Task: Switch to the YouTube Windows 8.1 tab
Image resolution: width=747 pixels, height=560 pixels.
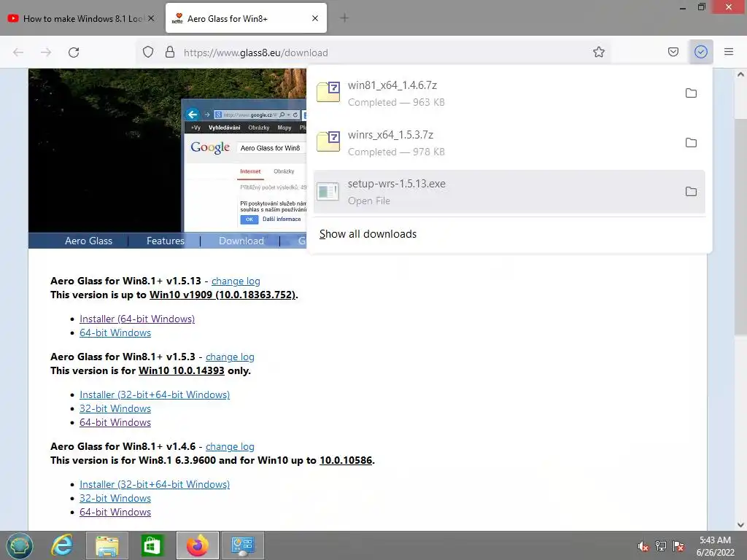Action: tap(81, 18)
